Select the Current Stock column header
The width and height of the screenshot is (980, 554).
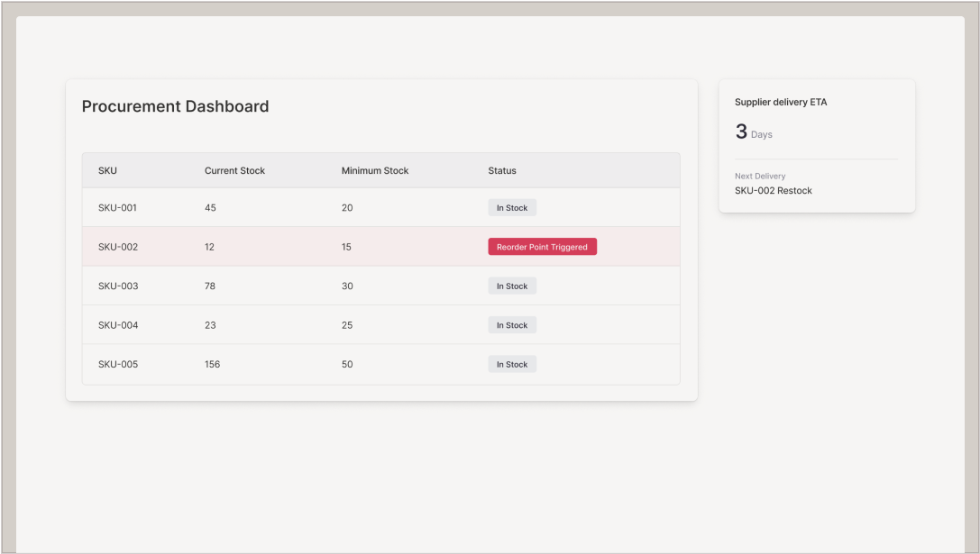[x=234, y=170]
